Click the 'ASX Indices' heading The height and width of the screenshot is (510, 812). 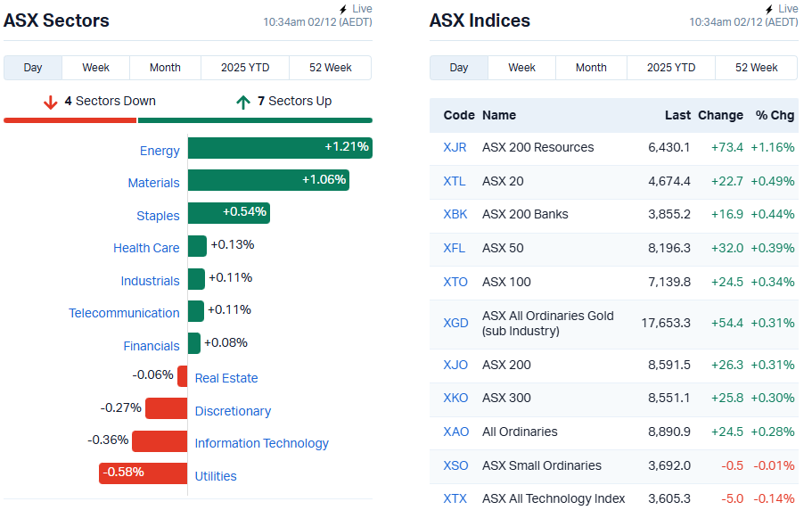480,21
